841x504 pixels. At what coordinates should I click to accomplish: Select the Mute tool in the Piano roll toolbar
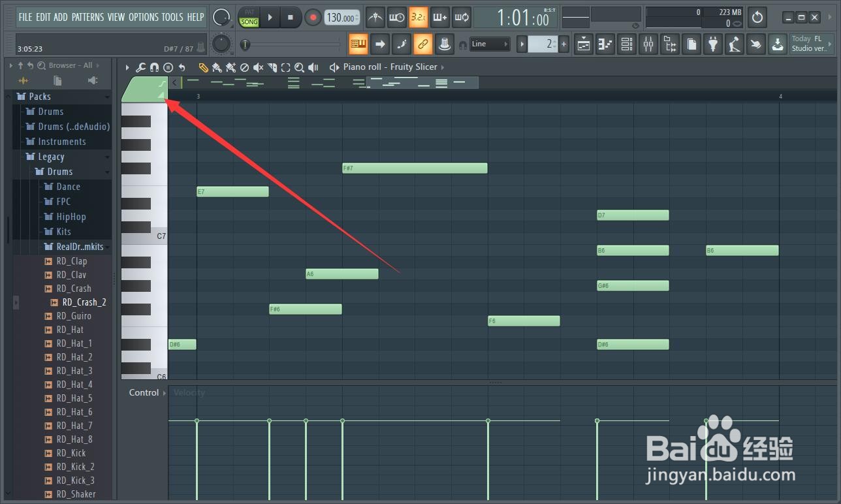coord(257,67)
